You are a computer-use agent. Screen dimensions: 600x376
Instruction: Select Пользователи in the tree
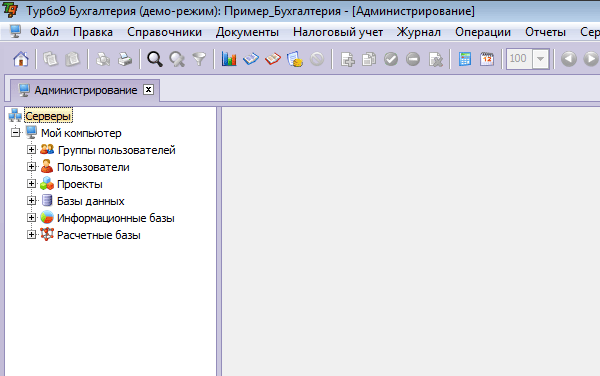(x=93, y=167)
